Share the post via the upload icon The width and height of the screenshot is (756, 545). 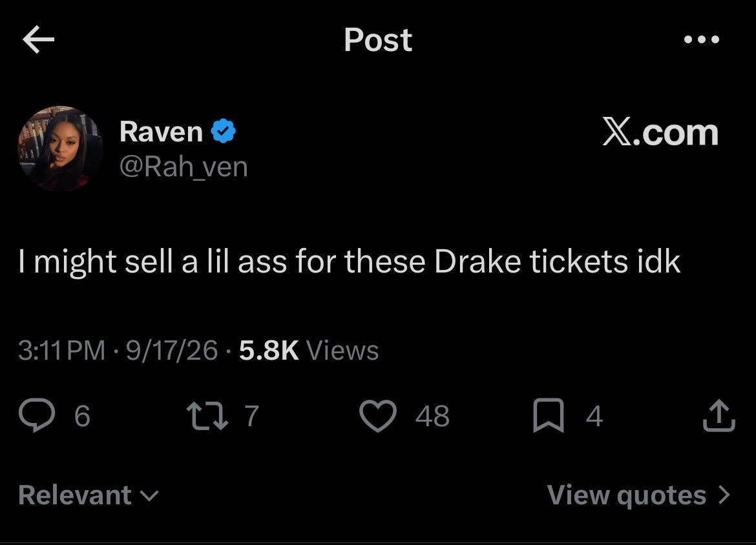tap(719, 415)
